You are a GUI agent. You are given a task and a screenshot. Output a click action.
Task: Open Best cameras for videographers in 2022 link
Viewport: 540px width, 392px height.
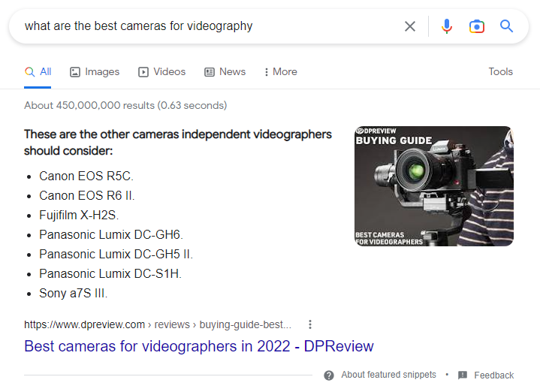pyautogui.click(x=199, y=346)
